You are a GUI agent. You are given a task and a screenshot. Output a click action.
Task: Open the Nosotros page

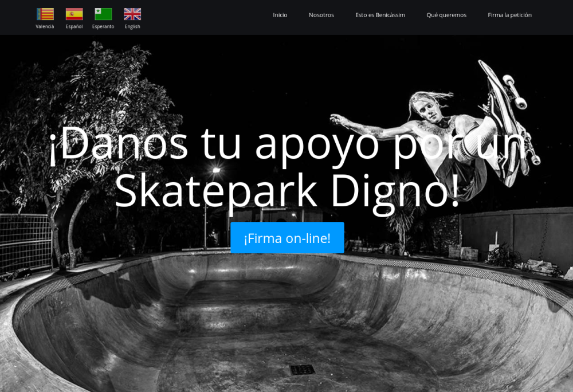pos(321,15)
